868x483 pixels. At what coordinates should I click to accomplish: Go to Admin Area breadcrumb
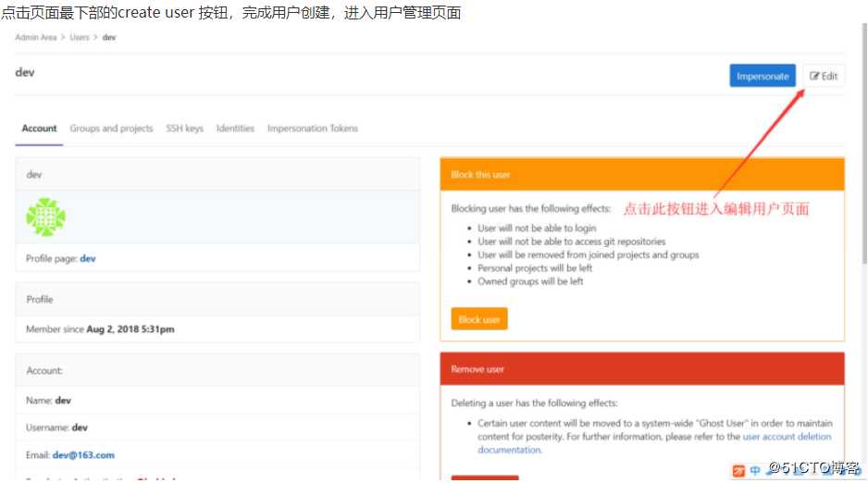[36, 37]
